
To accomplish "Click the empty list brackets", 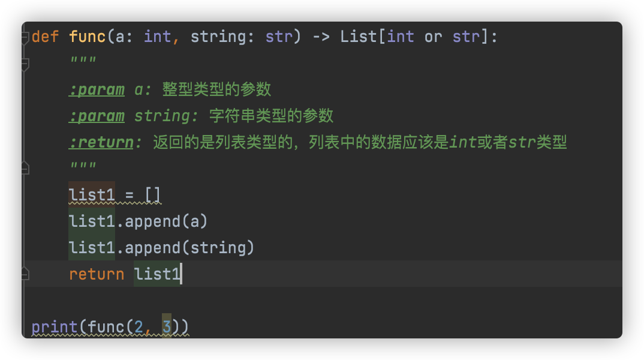I will (x=153, y=195).
